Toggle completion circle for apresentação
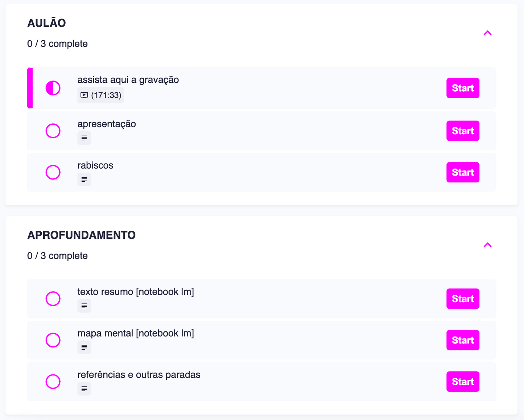This screenshot has width=524, height=420. click(x=53, y=131)
